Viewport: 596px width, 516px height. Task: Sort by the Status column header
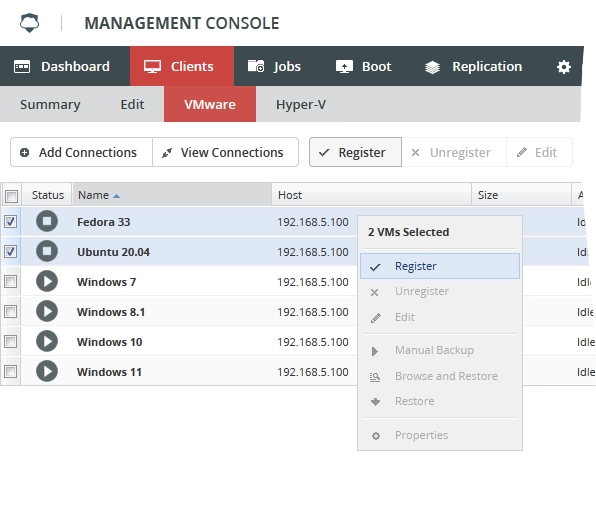48,195
